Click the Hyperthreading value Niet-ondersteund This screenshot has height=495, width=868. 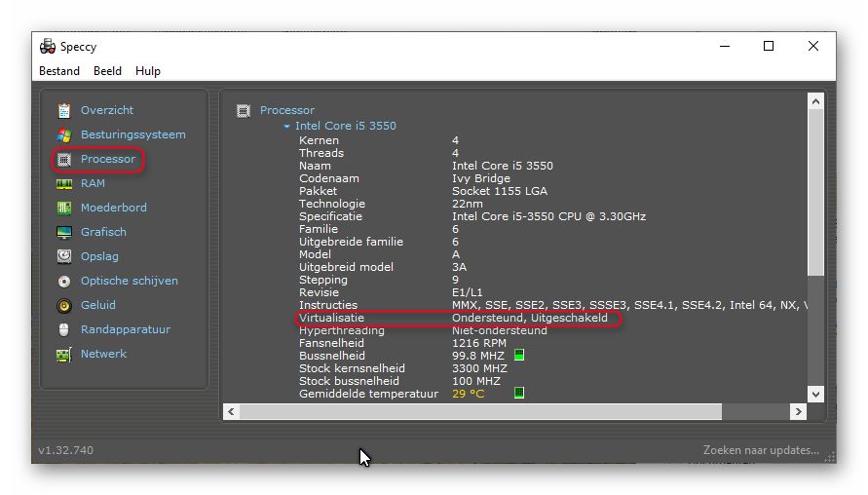point(500,330)
